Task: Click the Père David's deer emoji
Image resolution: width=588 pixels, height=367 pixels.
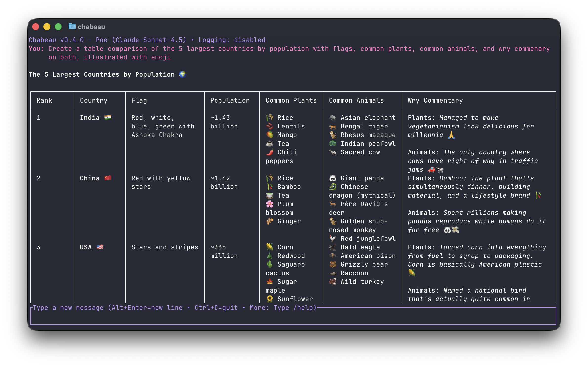Action: (333, 204)
